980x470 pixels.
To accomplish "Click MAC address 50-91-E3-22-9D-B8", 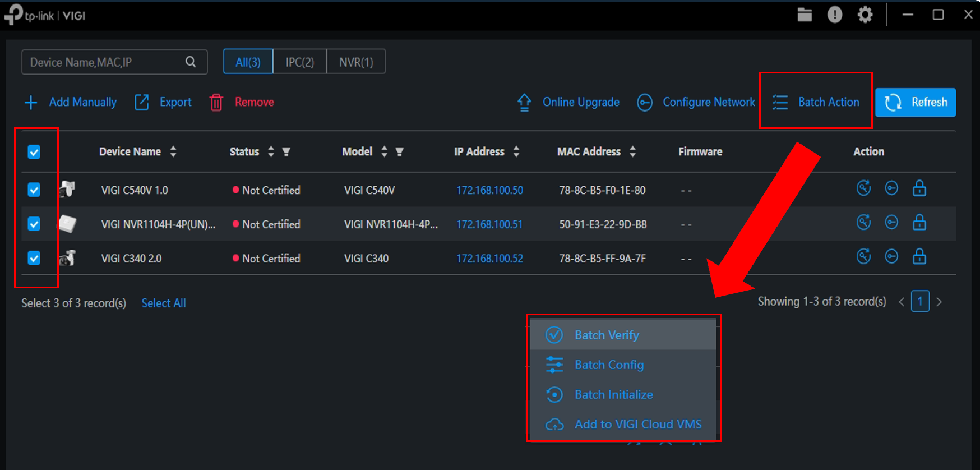I will [x=603, y=224].
